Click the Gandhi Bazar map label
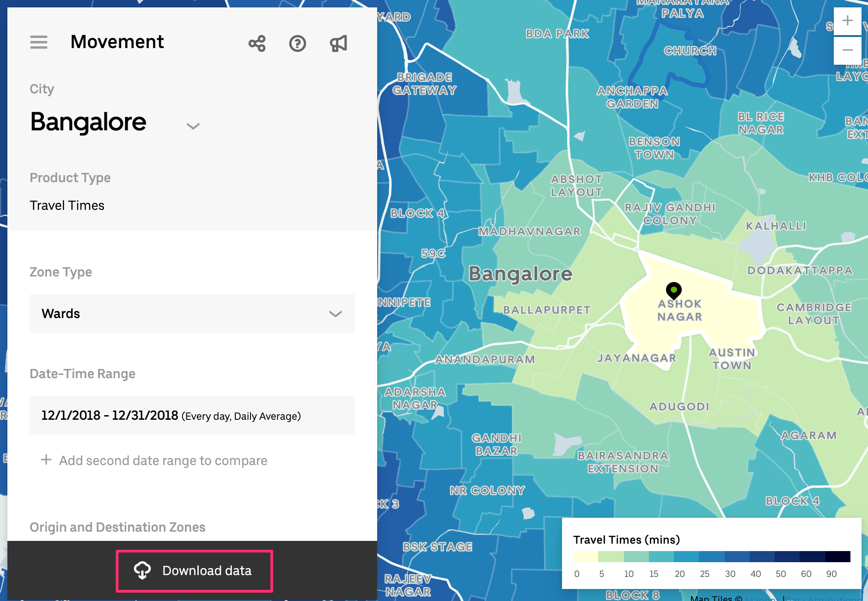 coord(496,444)
